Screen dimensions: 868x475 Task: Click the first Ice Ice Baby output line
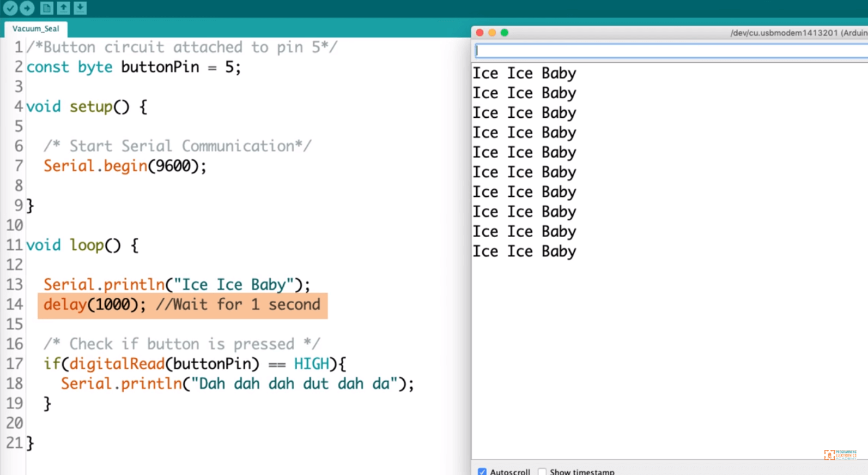coord(524,73)
